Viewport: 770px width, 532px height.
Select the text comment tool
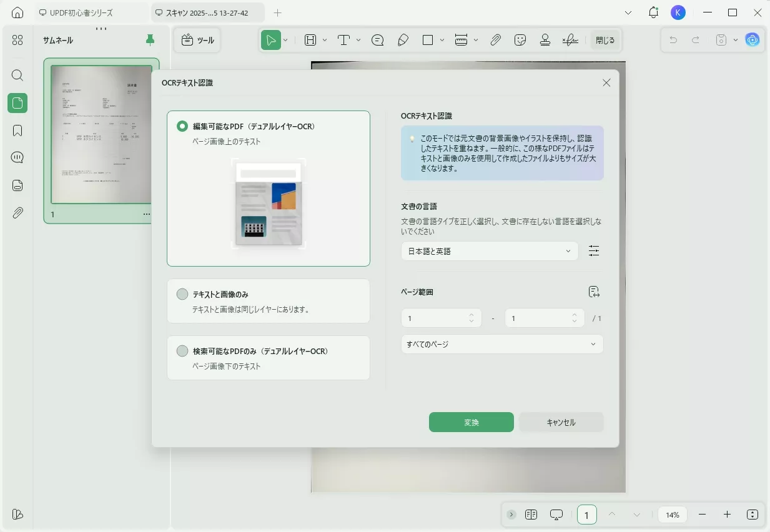tap(343, 40)
